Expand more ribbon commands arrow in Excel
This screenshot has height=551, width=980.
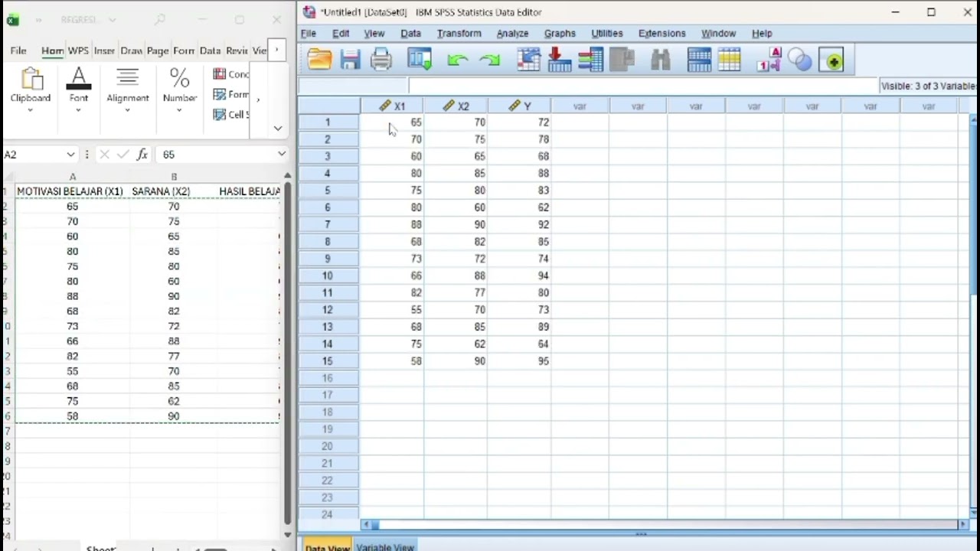point(258,99)
